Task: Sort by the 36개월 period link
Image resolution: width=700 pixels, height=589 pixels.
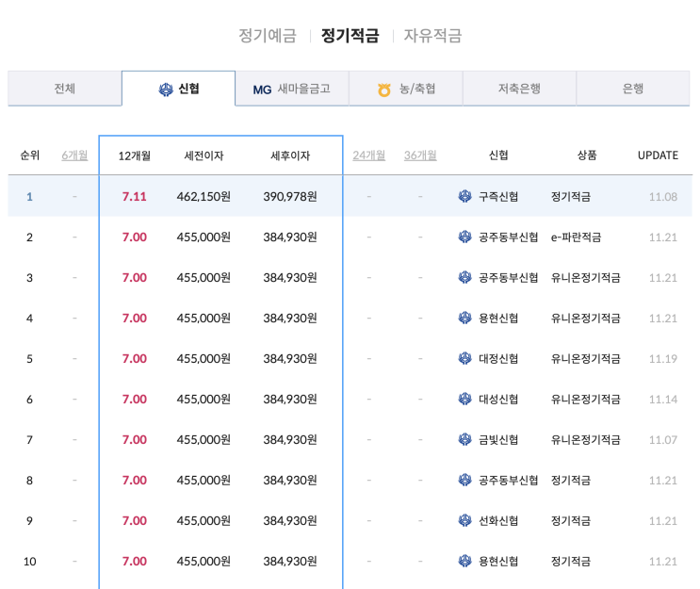Action: (x=420, y=155)
